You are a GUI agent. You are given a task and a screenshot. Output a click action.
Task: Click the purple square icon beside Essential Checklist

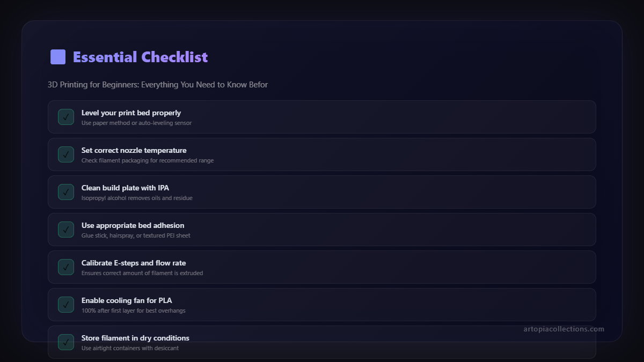58,57
